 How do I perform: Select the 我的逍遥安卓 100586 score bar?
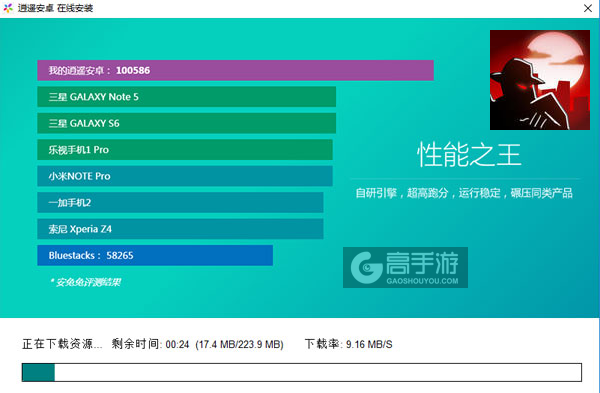235,70
